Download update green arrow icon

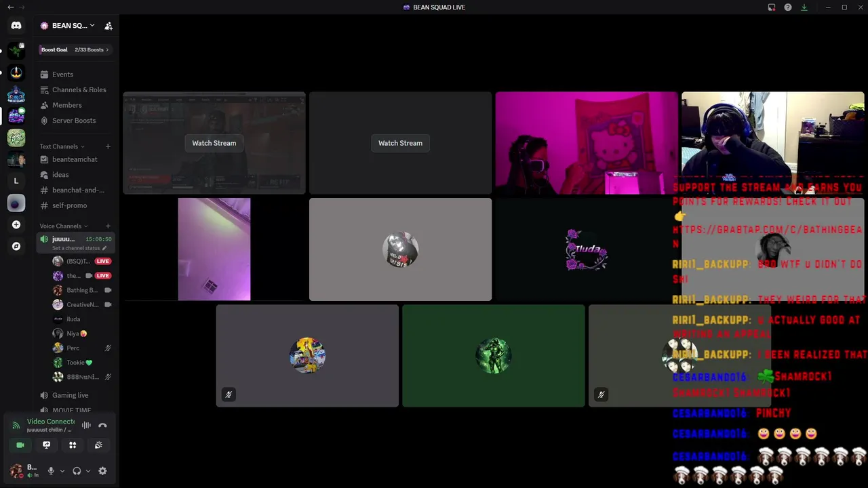tap(804, 7)
